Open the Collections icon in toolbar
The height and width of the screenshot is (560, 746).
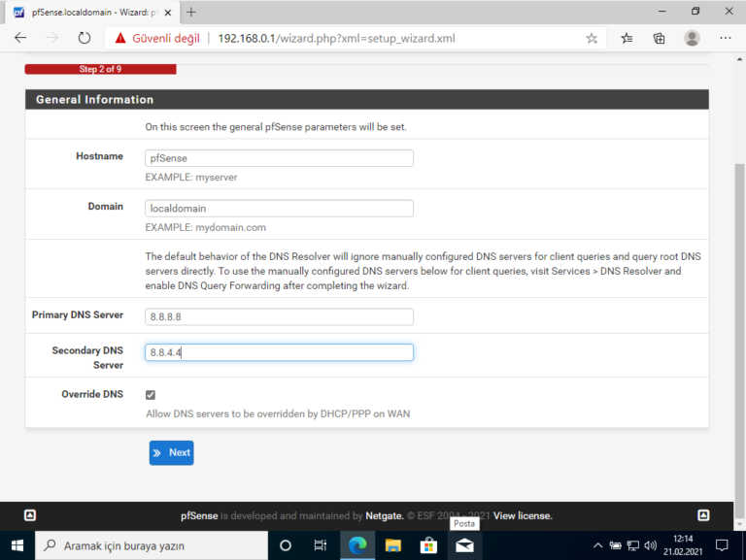(659, 39)
